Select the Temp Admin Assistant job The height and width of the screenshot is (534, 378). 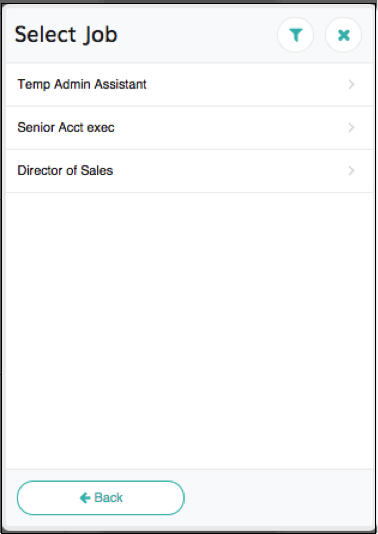click(82, 84)
